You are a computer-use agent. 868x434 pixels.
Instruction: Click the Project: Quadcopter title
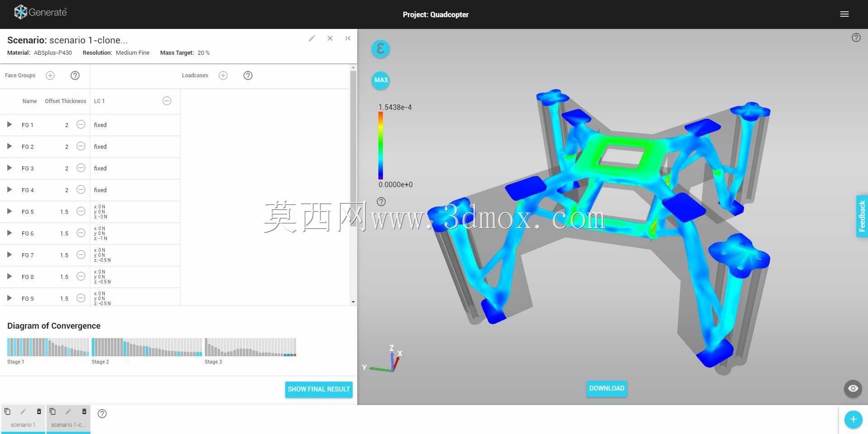435,14
